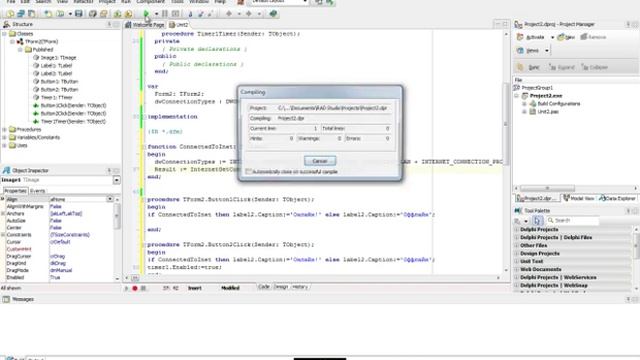
Task: Click Sync in the Project Manager toolbar
Action: coord(529,67)
